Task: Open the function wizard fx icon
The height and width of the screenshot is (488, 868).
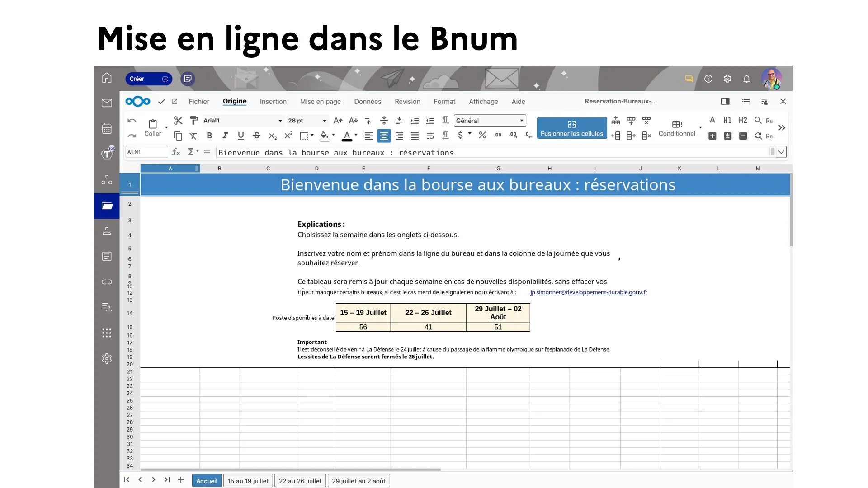Action: [x=176, y=152]
